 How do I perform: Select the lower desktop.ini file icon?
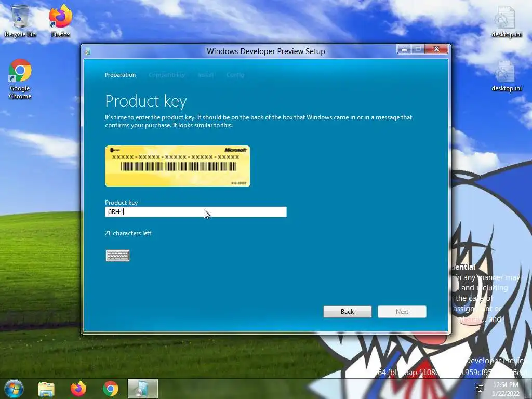(506, 76)
